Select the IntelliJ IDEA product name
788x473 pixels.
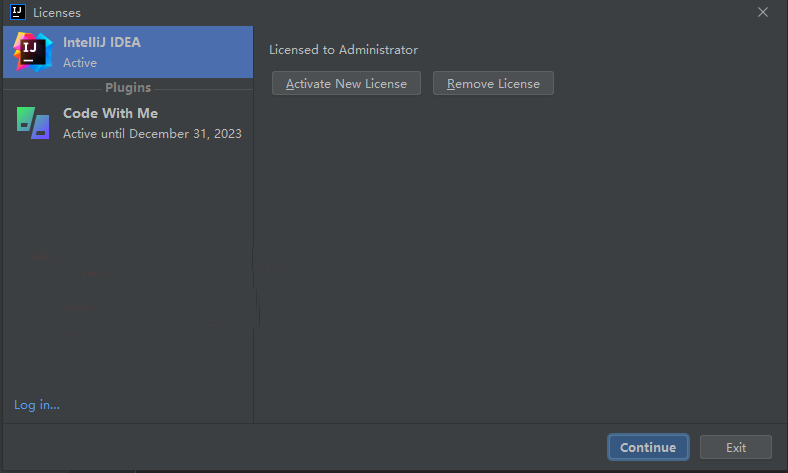102,42
